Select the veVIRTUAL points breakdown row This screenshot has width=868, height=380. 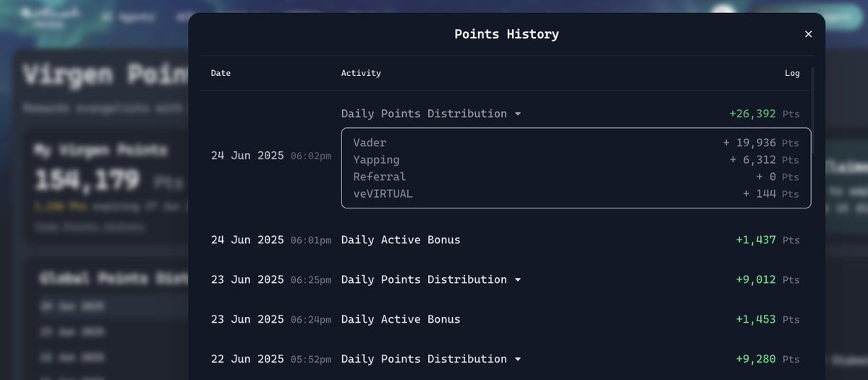pyautogui.click(x=576, y=193)
